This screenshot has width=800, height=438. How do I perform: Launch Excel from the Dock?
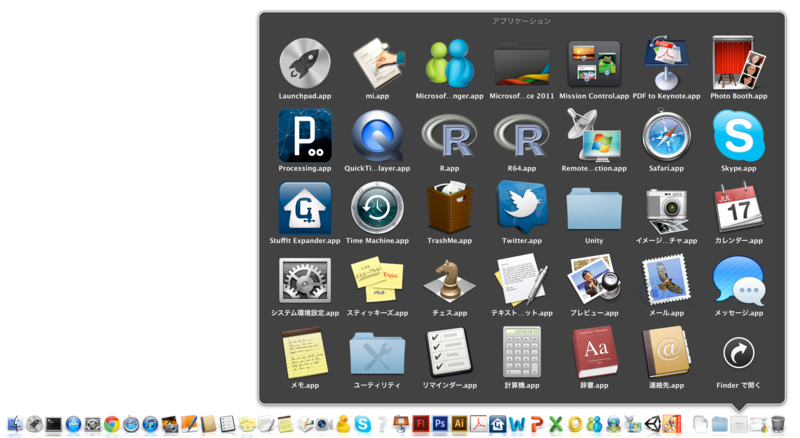pos(556,424)
